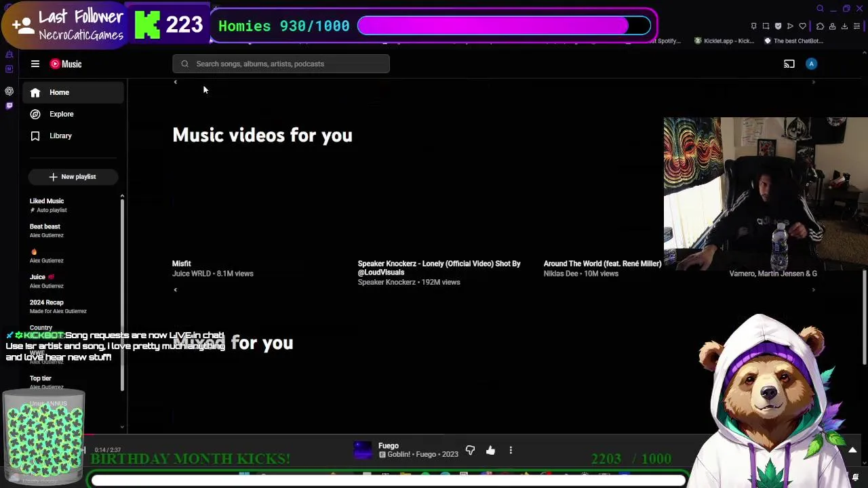The width and height of the screenshot is (868, 488).
Task: Open the Niklas Dee artist link
Action: [560, 274]
